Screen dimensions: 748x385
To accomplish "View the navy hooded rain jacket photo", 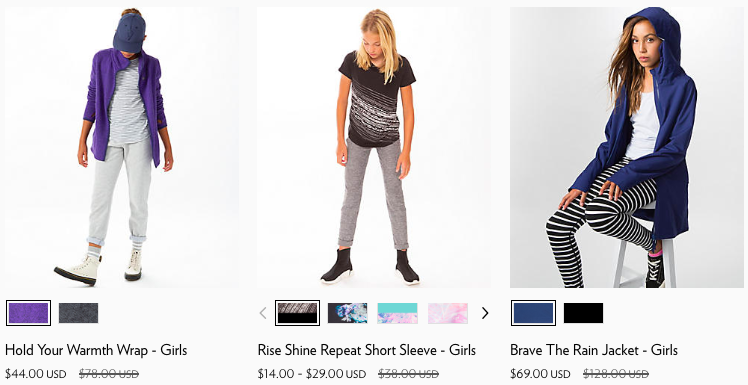I will tap(626, 147).
